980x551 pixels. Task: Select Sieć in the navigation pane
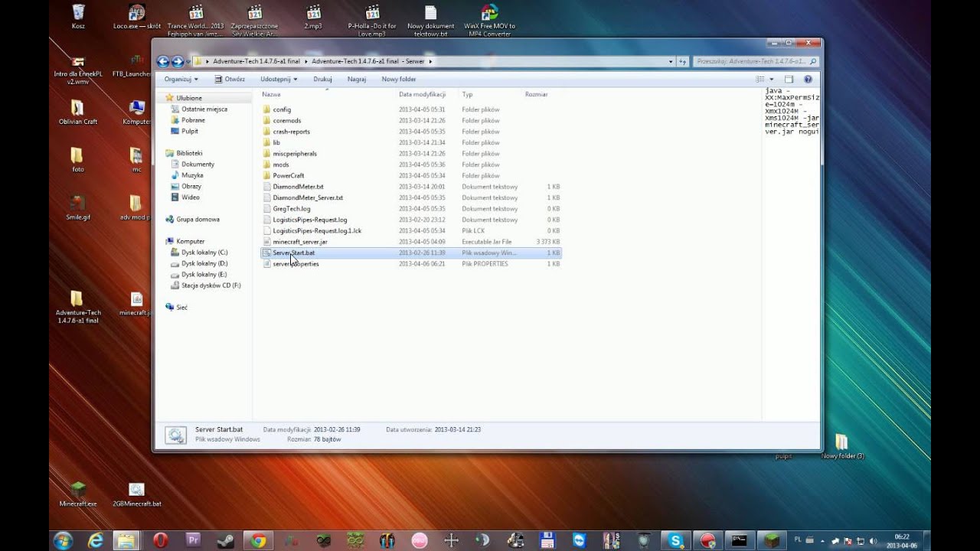pos(181,307)
